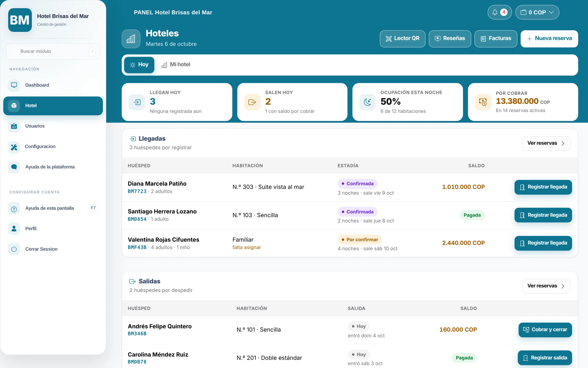
Task: Click the Por confirmar status badge
Action: point(360,240)
